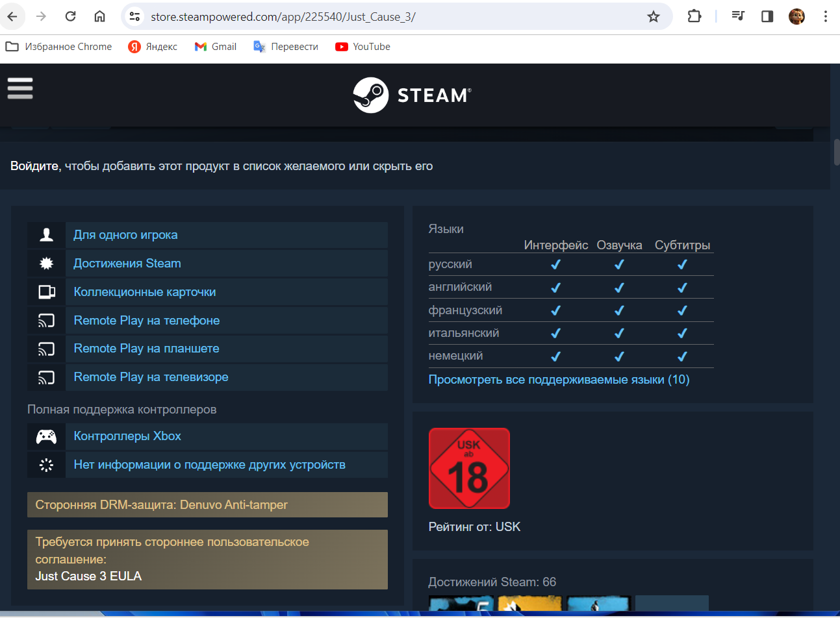Image resolution: width=840 pixels, height=618 pixels.
Task: Open the Избранное Chrome bookmarks folder
Action: [x=58, y=47]
